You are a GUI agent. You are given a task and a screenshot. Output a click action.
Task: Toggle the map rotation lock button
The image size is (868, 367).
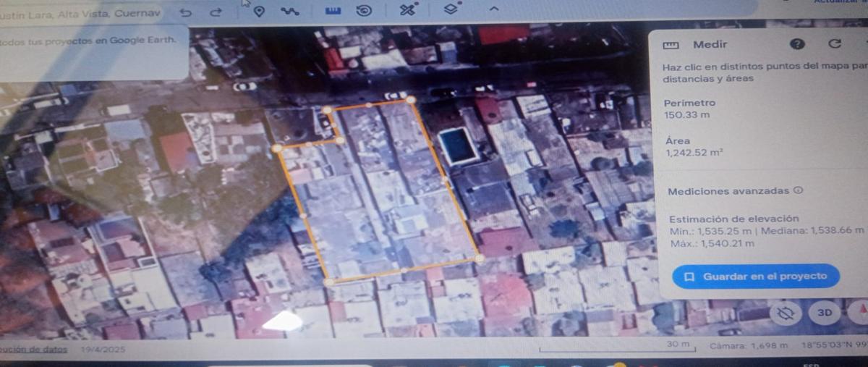pyautogui.click(x=786, y=313)
